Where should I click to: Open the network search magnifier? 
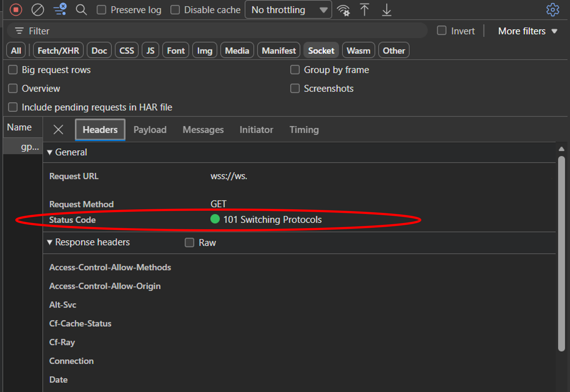point(81,10)
